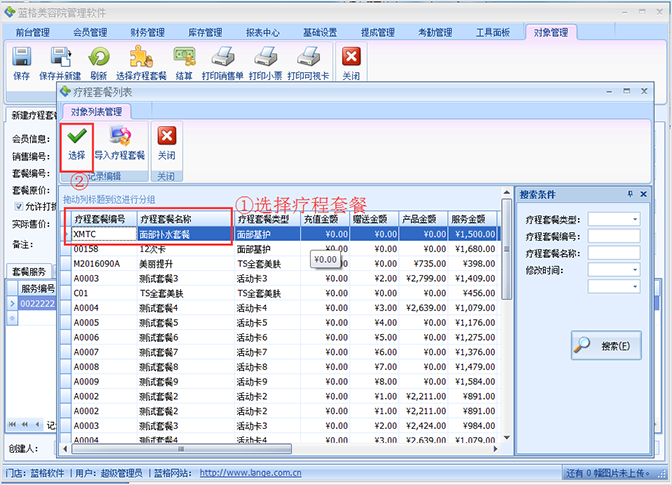Select row code A0008
672x485 pixels.
pyautogui.click(x=280, y=366)
